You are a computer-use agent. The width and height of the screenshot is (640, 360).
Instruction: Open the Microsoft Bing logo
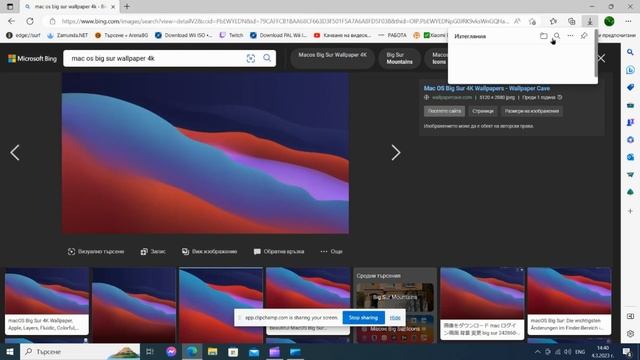coord(32,58)
